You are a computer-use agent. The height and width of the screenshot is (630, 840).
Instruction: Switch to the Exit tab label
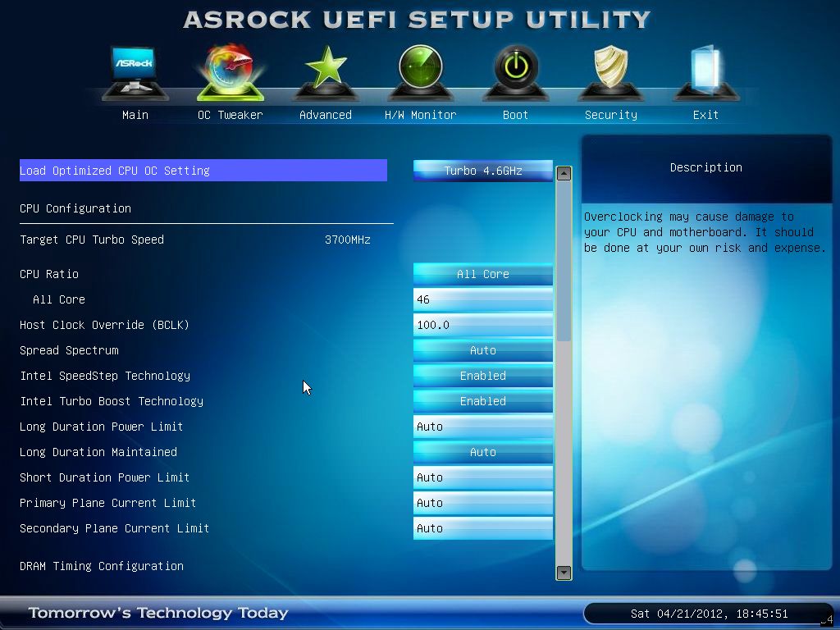coord(705,115)
